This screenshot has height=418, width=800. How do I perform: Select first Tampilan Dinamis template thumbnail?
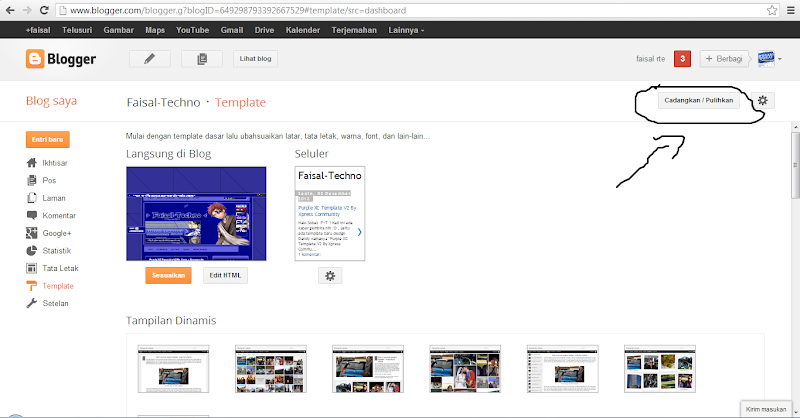coord(173,369)
